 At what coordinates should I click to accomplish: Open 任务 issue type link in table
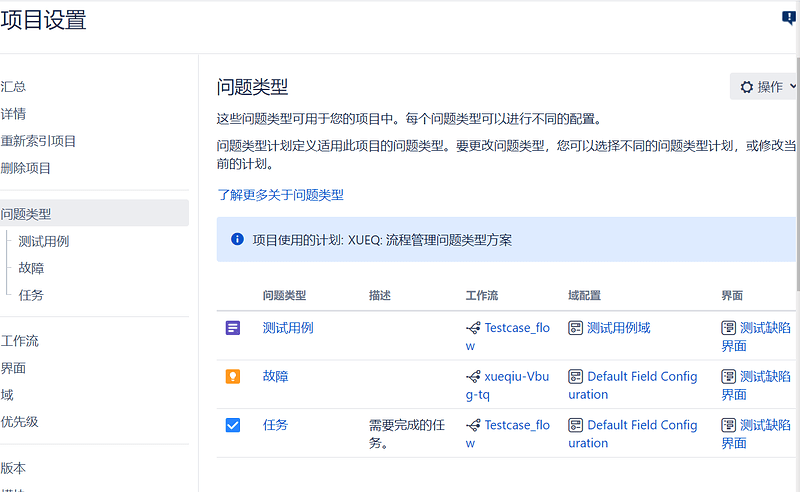pos(276,425)
